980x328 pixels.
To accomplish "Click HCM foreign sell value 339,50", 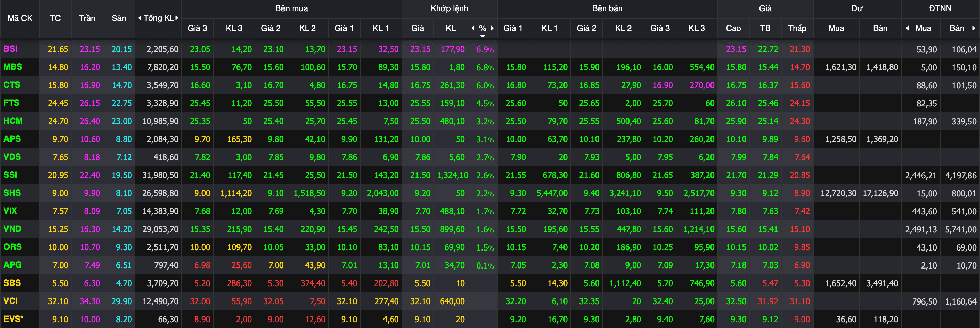I will tap(964, 122).
